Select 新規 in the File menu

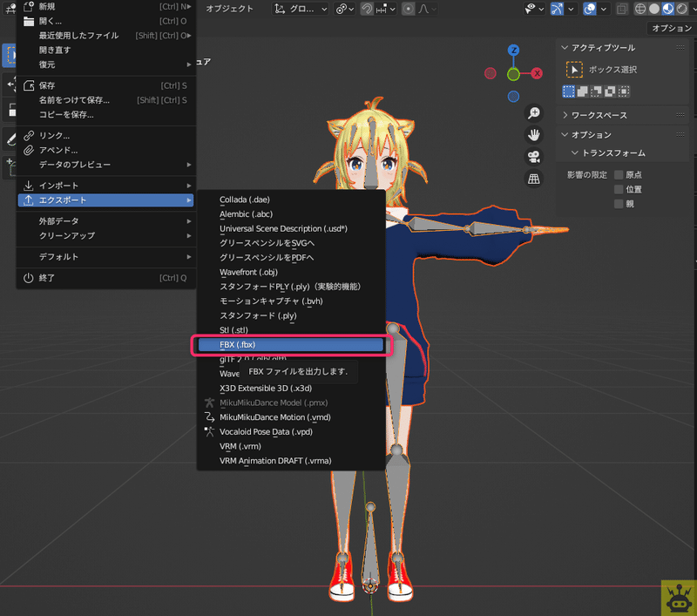click(105, 7)
